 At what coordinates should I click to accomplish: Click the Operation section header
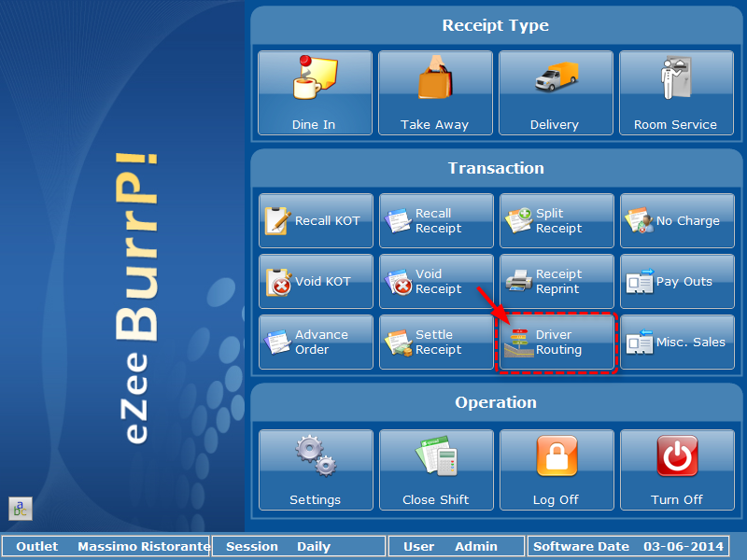[496, 402]
